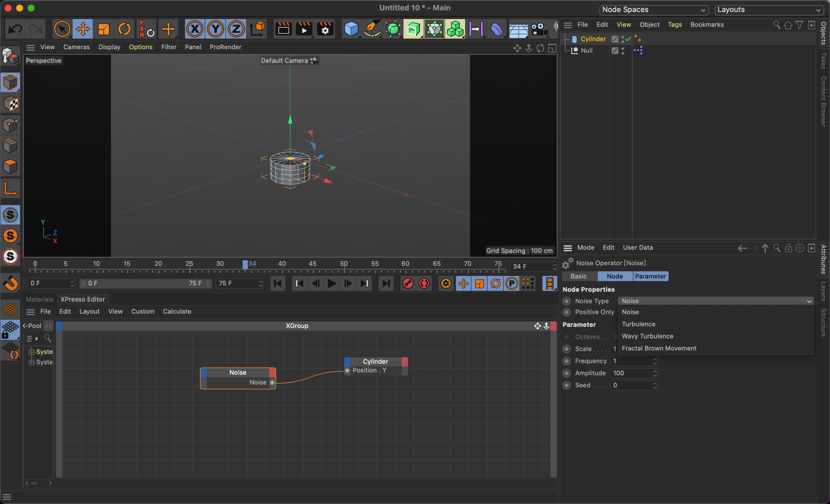Expand second System item in X-Pool
Viewport: 830px width, 504px height.
[31, 362]
